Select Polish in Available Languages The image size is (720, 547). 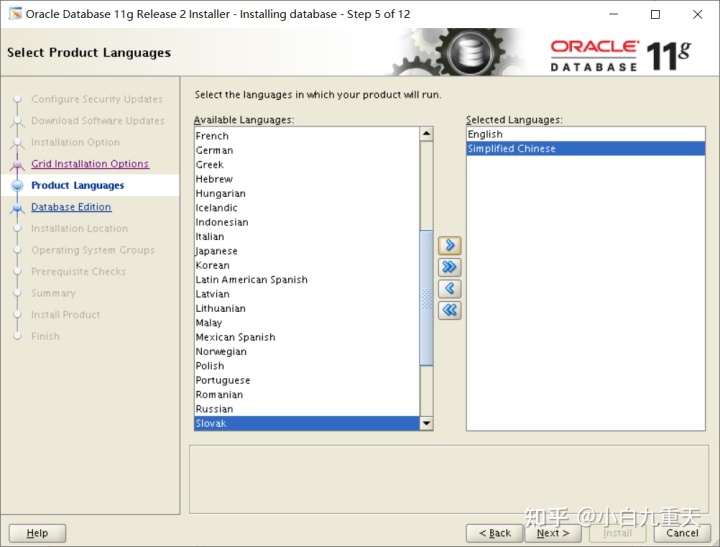[x=307, y=366]
